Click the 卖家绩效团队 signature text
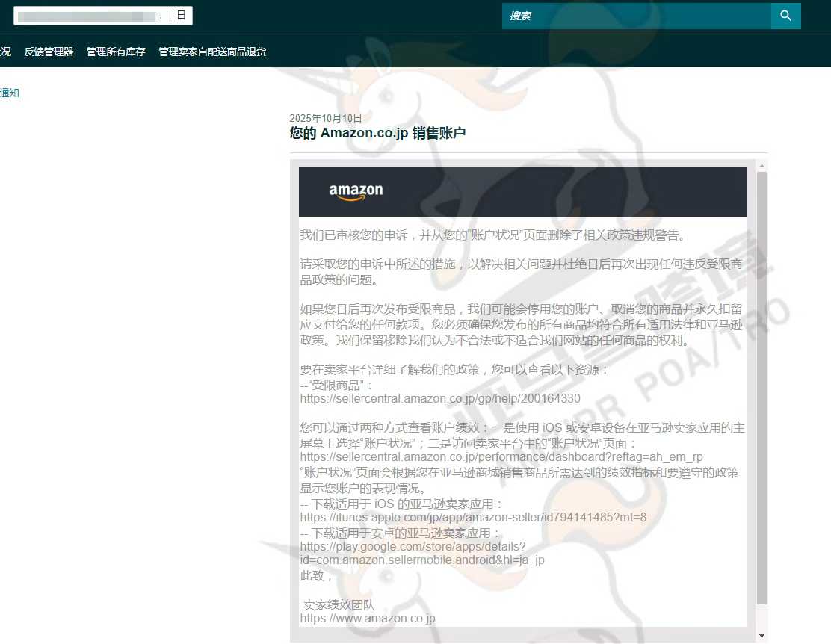This screenshot has height=644, width=831. pos(339,604)
